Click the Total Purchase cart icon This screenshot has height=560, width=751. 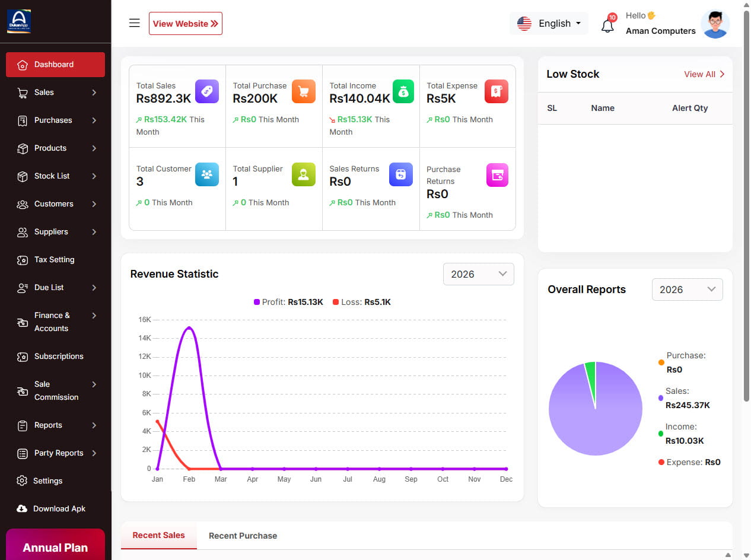[x=304, y=91]
